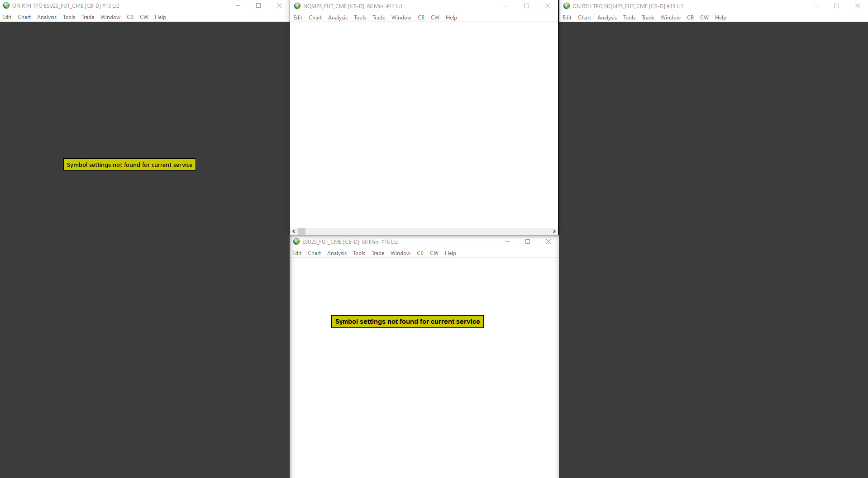Screen dimensions: 868x478
Task: Open Trade menu in TPO ESU25 chart #13
Action: click(88, 17)
